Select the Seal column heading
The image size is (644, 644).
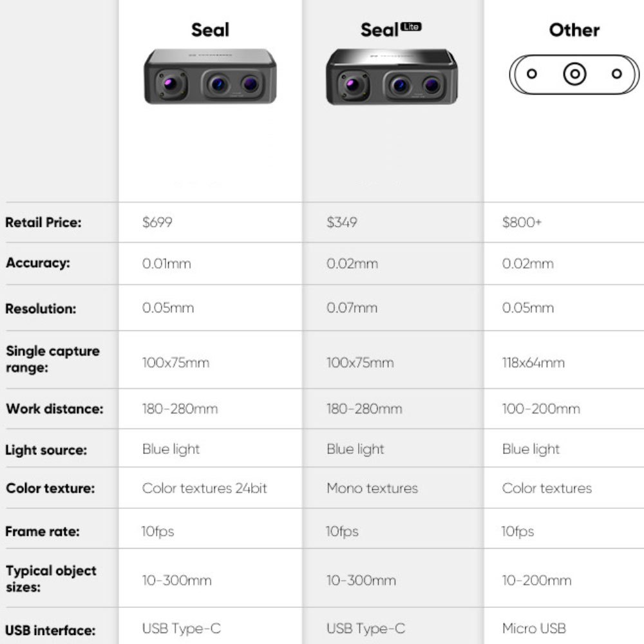[210, 30]
